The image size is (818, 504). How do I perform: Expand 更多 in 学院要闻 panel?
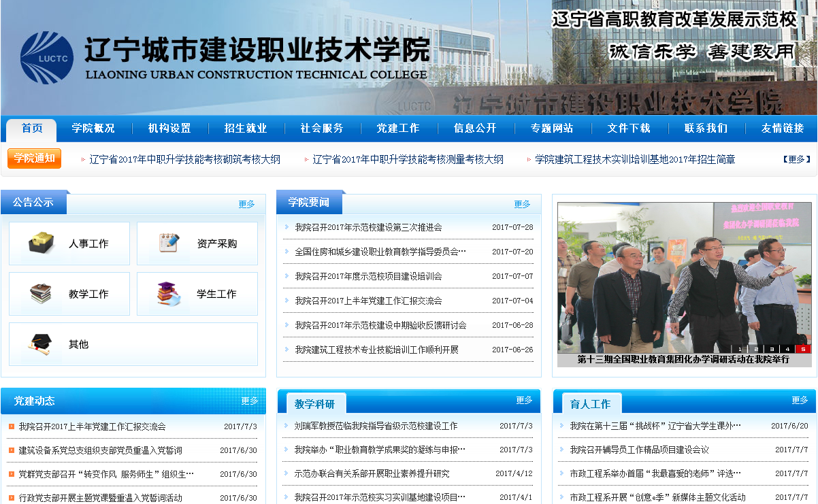[x=522, y=204]
